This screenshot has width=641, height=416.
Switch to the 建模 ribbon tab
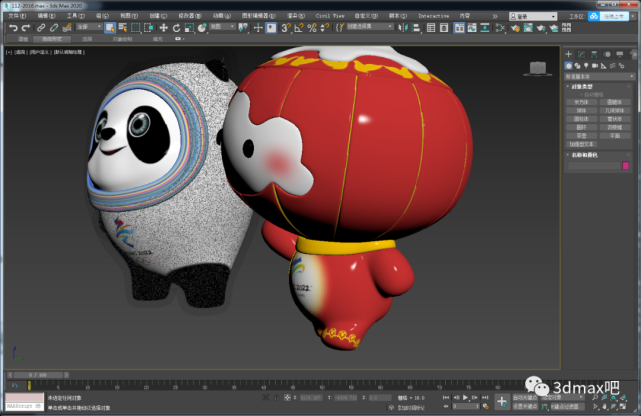pyautogui.click(x=23, y=39)
